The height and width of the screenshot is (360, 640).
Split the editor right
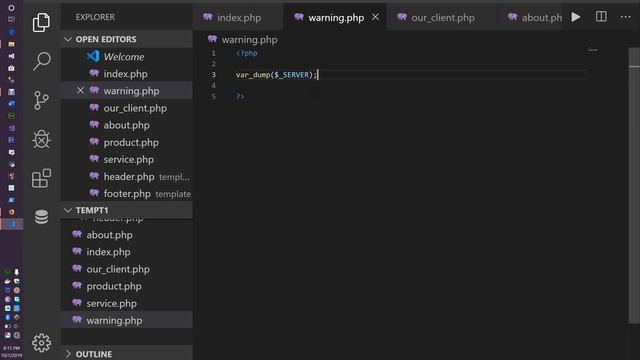601,17
